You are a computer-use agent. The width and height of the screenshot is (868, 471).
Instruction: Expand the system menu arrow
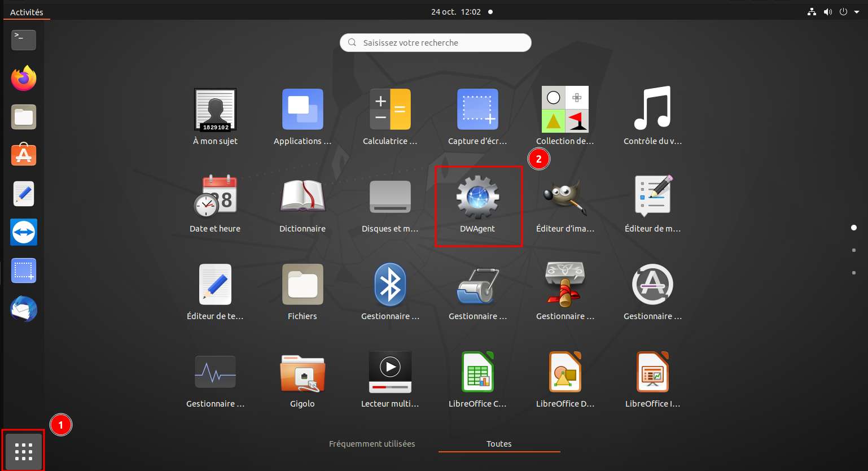pyautogui.click(x=856, y=12)
